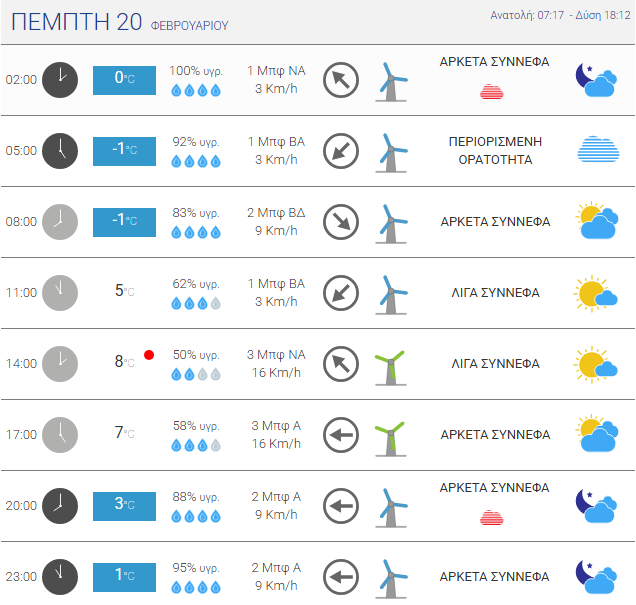Click the red fog cloud icon at 02:00
This screenshot has height=605, width=636.
point(492,92)
